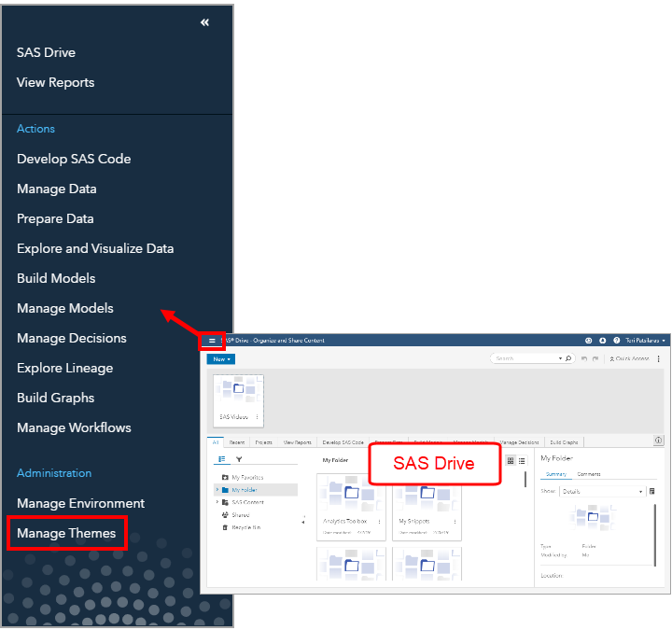The width and height of the screenshot is (672, 630).
Task: Open notifications bell in banner
Action: (603, 341)
